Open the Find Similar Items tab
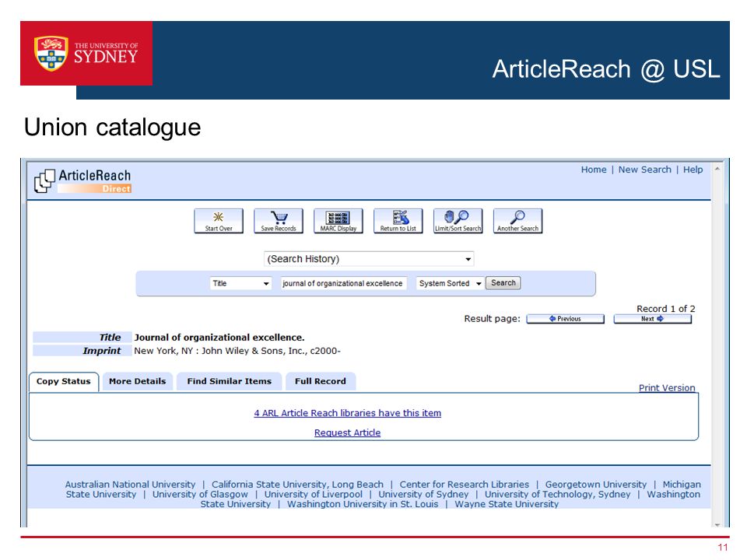The height and width of the screenshot is (560, 747). click(229, 381)
